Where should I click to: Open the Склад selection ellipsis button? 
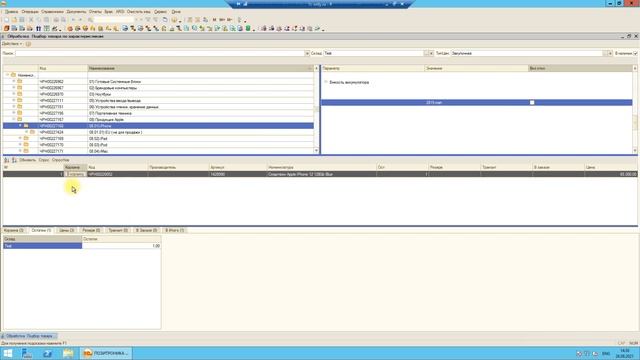(427, 53)
